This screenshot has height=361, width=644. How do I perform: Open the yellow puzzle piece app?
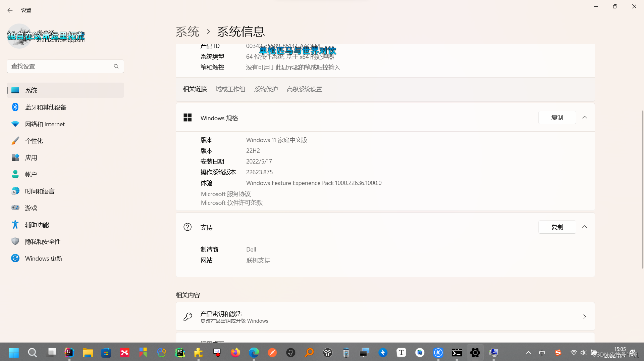(x=199, y=353)
